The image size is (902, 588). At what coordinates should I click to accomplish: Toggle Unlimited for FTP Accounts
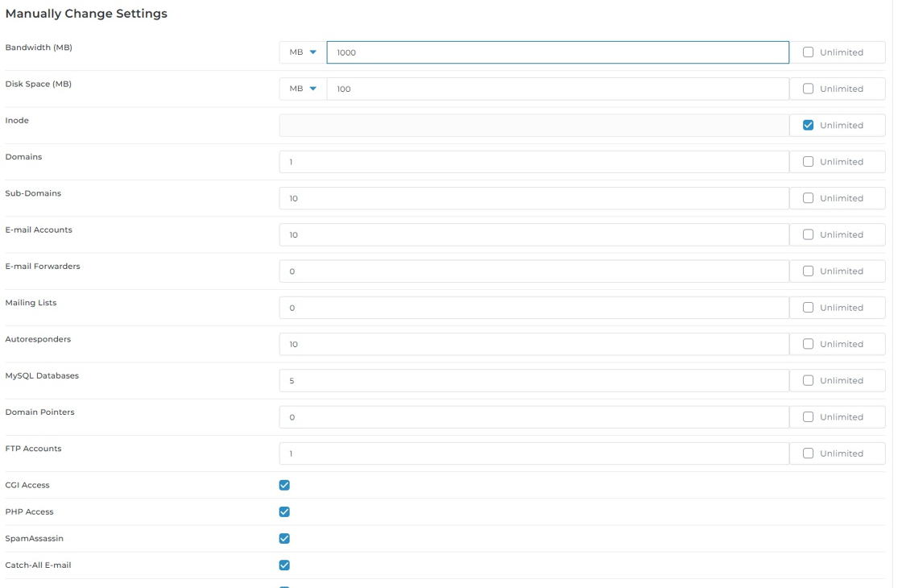pyautogui.click(x=808, y=453)
